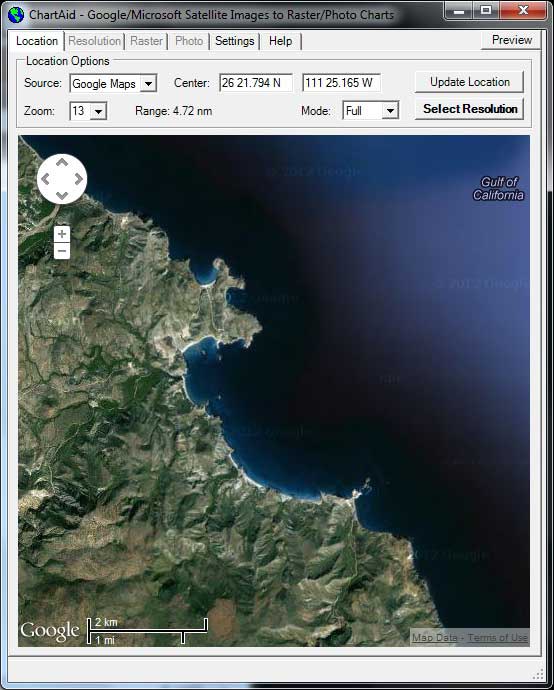Zoom out with the map minus button
This screenshot has width=554, height=690.
(62, 251)
